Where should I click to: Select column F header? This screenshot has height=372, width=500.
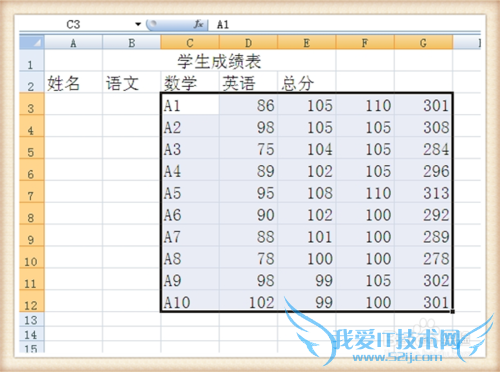pos(365,43)
